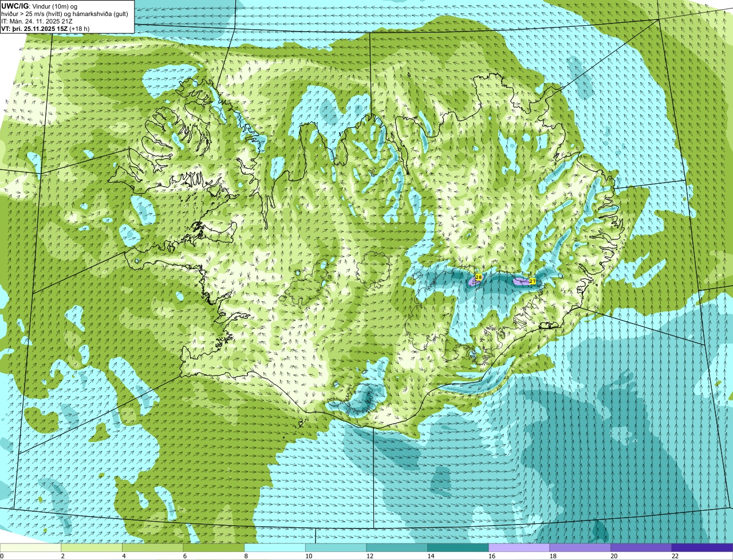Viewport: 733px width, 560px height.
Task: Select the 6–8 m/s dark green legend swatch
Action: click(214, 547)
